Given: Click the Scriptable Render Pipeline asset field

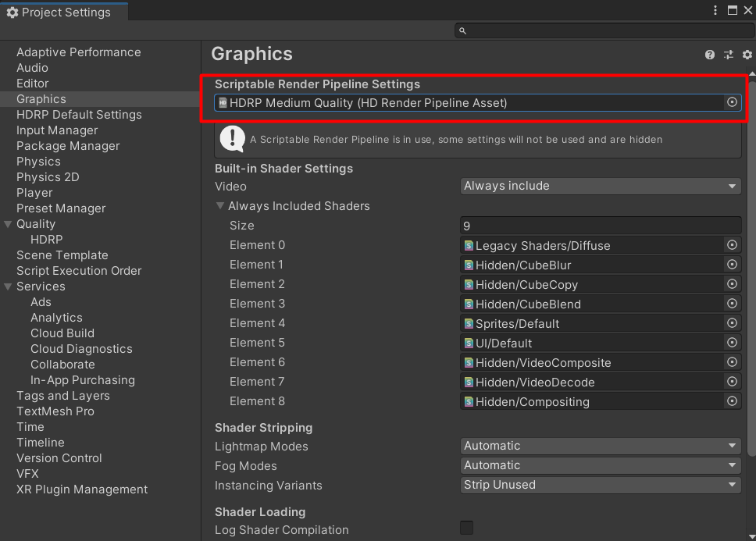Looking at the screenshot, I should pyautogui.click(x=478, y=102).
